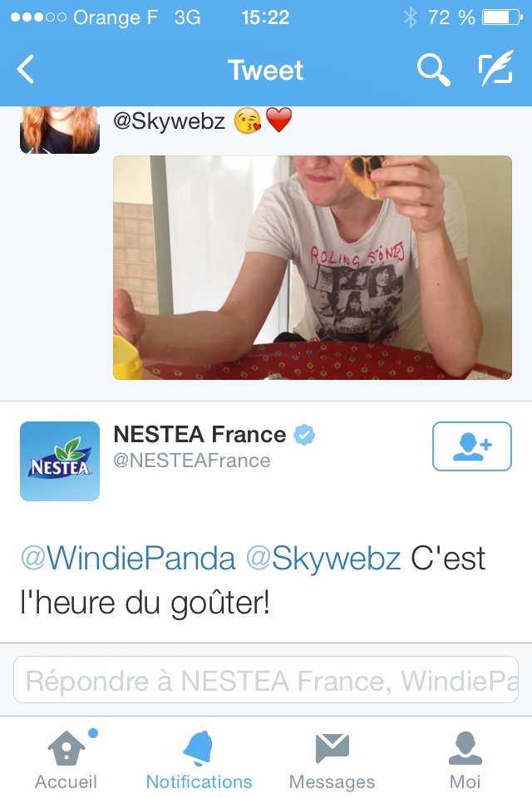Tap the Tweet title in the header
Image resolution: width=532 pixels, height=798 pixels.
tap(265, 70)
